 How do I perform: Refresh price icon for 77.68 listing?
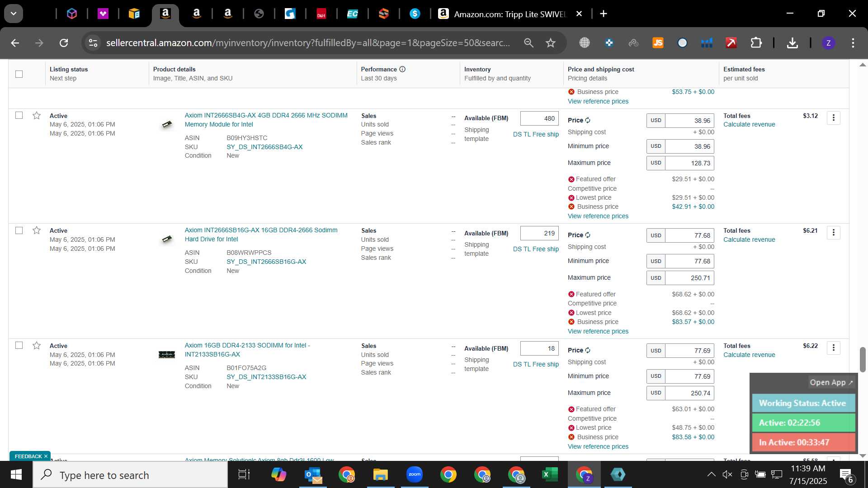click(x=588, y=235)
